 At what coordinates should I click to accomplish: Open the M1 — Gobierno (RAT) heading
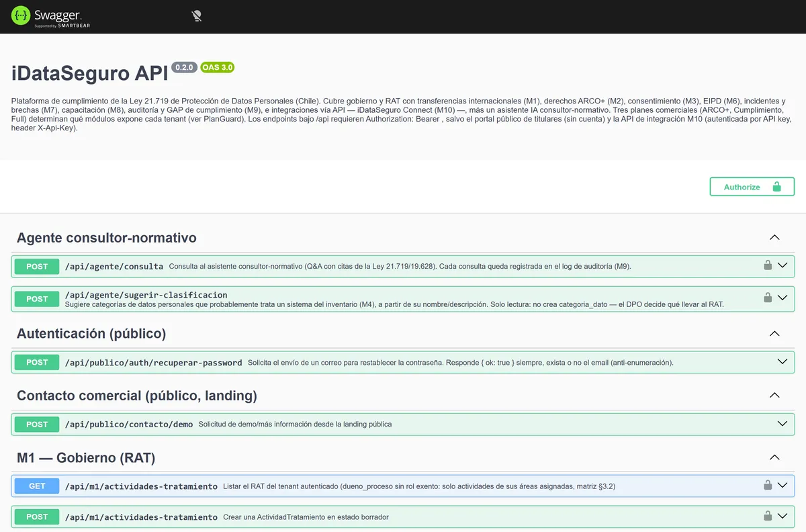86,458
